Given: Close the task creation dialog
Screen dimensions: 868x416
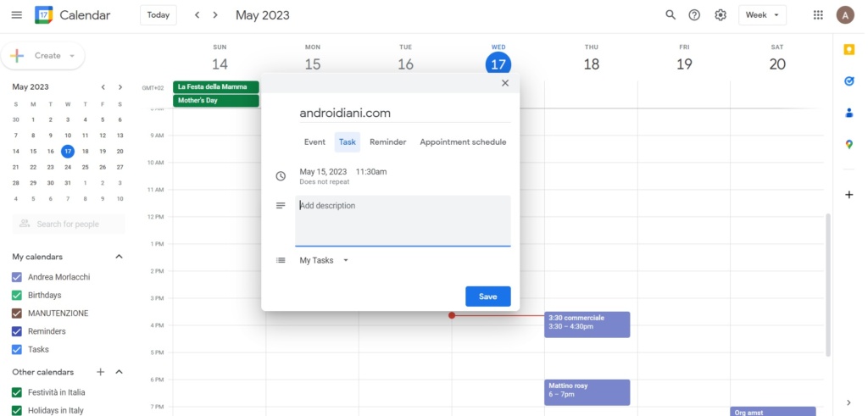Looking at the screenshot, I should tap(505, 83).
